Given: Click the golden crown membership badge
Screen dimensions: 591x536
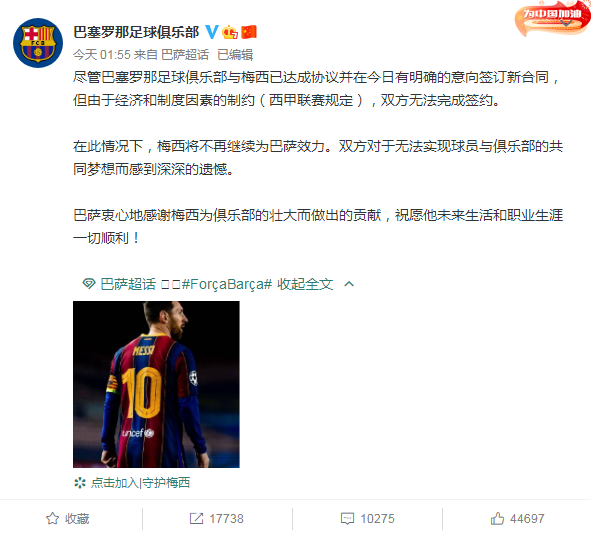Looking at the screenshot, I should (230, 32).
